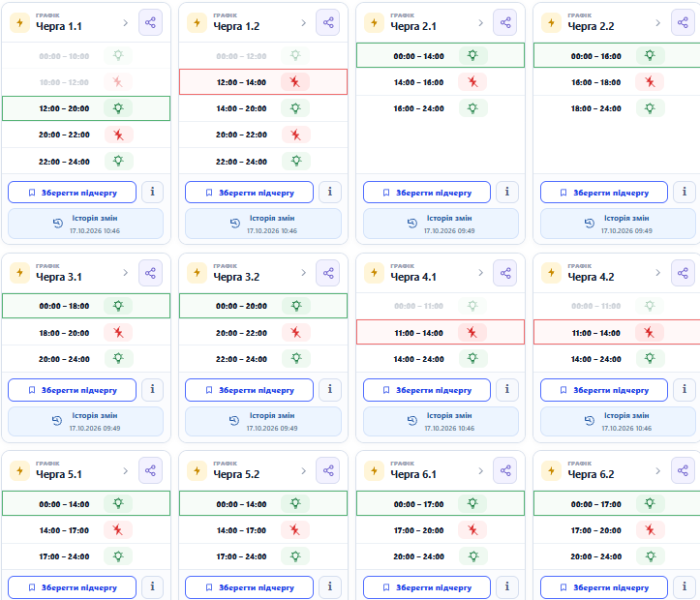
Task: Click Зберегти підчергу for Черга 4.2
Action: [604, 390]
